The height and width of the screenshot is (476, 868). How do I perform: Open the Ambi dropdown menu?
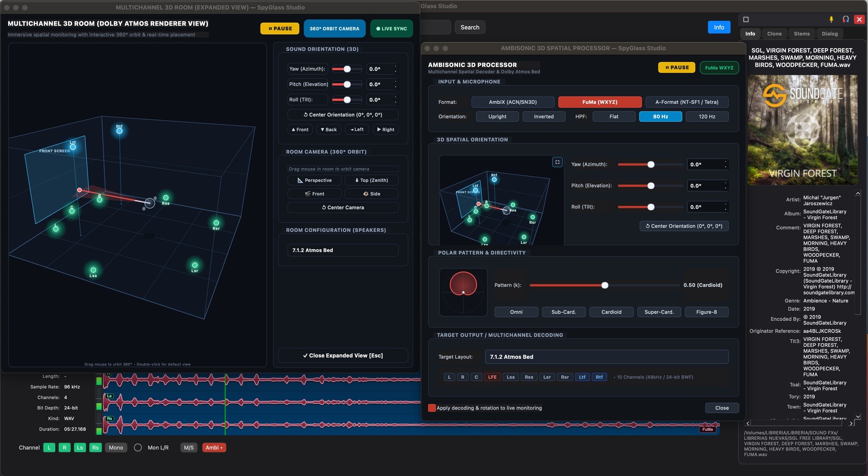(x=214, y=447)
